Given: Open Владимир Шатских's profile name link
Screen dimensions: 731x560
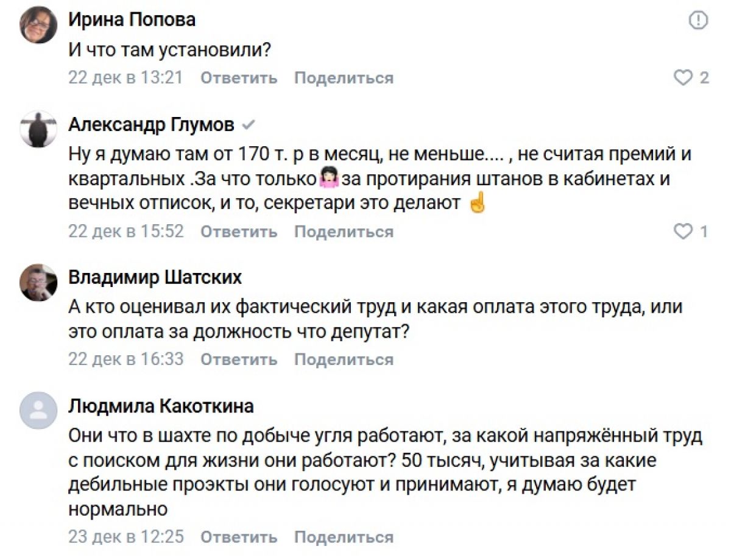Looking at the screenshot, I should point(155,278).
